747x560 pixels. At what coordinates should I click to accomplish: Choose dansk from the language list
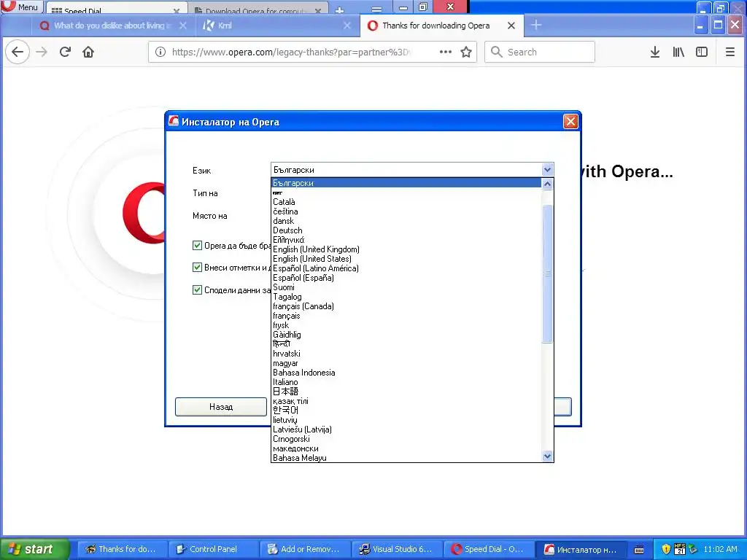(x=406, y=221)
